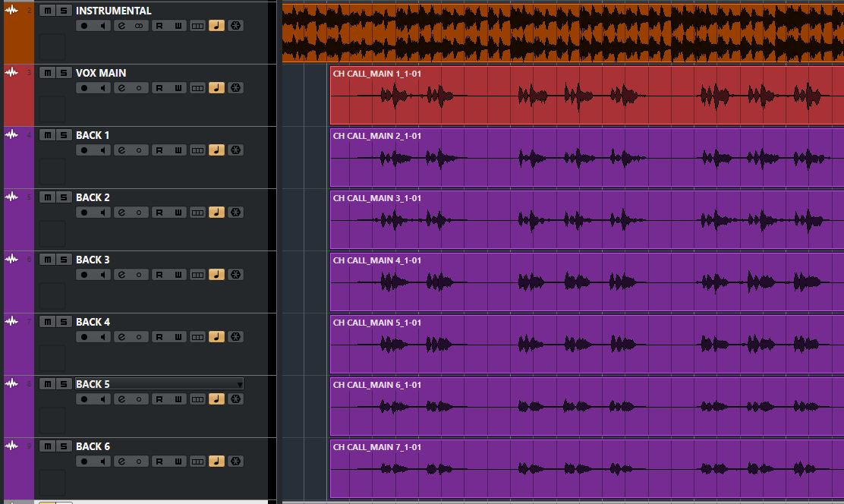
Task: Select the BACK 2 track by its name
Action: tap(93, 197)
